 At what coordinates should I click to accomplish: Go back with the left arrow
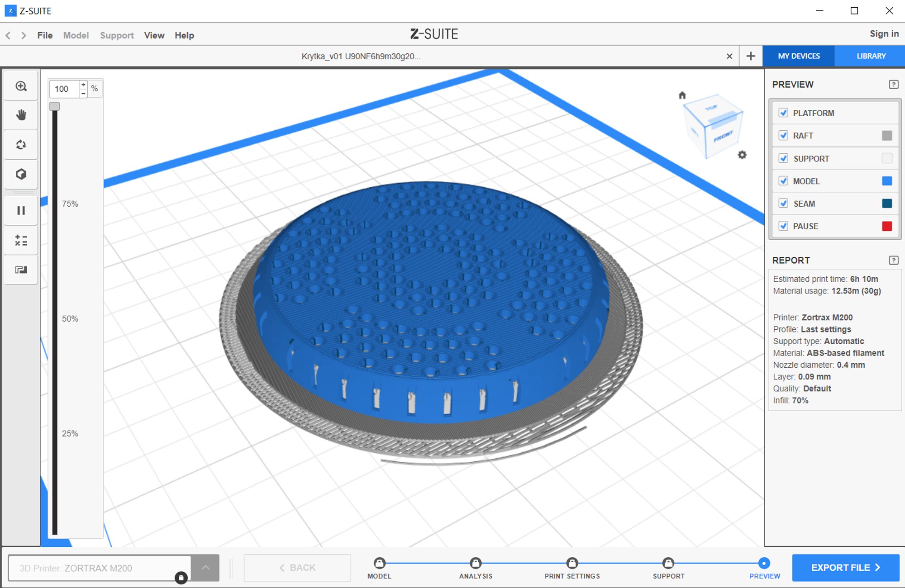[x=8, y=35]
